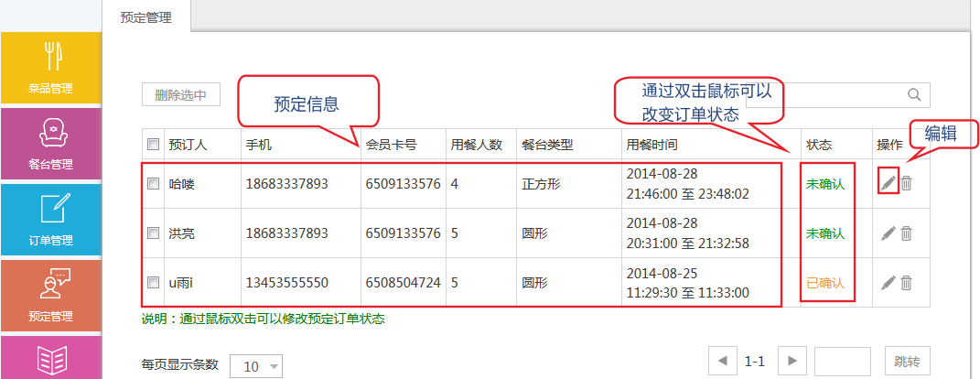Click the edit pencil for 洪亮's reservation
The width and height of the screenshot is (980, 379).
click(887, 233)
